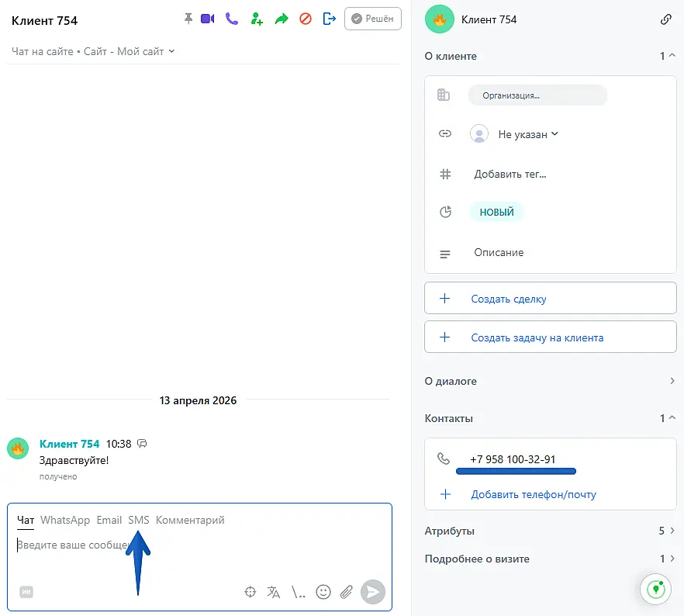This screenshot has width=684, height=616.
Task: Click the purple phone call icon
Action: point(231,19)
